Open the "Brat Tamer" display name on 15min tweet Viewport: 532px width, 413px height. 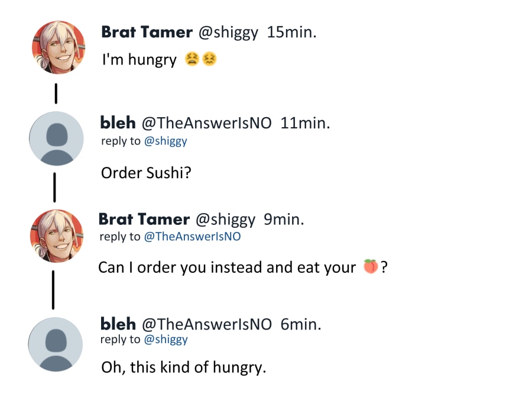pyautogui.click(x=147, y=32)
